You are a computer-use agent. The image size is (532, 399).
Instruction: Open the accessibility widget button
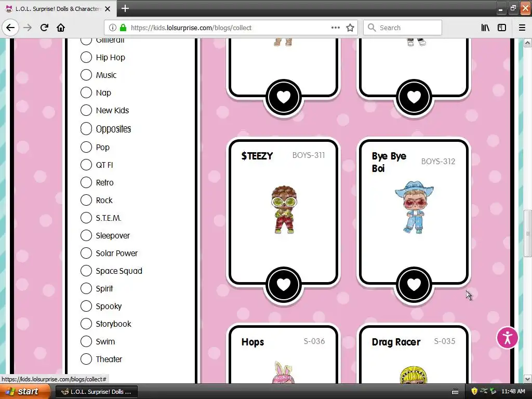(507, 338)
